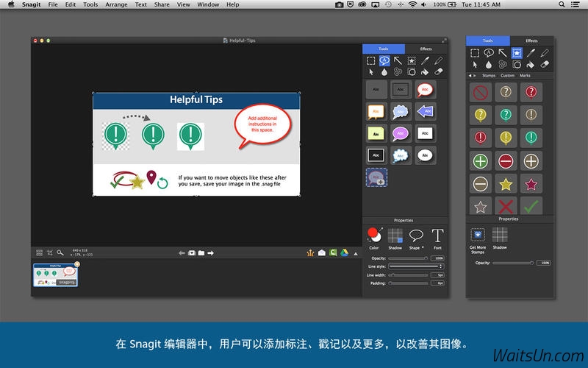Switch to the Effects tab in the editor window
The image size is (588, 368).
(x=426, y=49)
